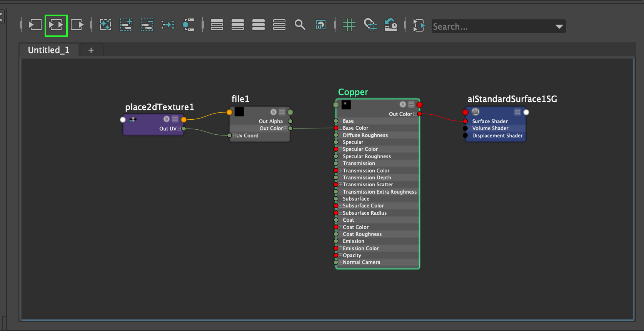Screen dimensions: 644x331
Task: Toggle the solo button on file1 node
Action: coord(273,112)
